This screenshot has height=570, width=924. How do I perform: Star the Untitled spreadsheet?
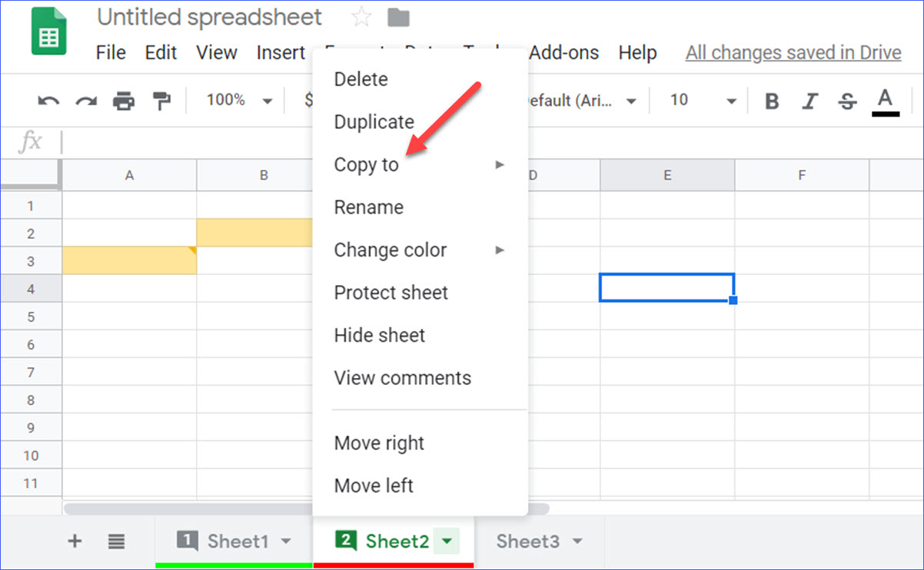coord(361,16)
